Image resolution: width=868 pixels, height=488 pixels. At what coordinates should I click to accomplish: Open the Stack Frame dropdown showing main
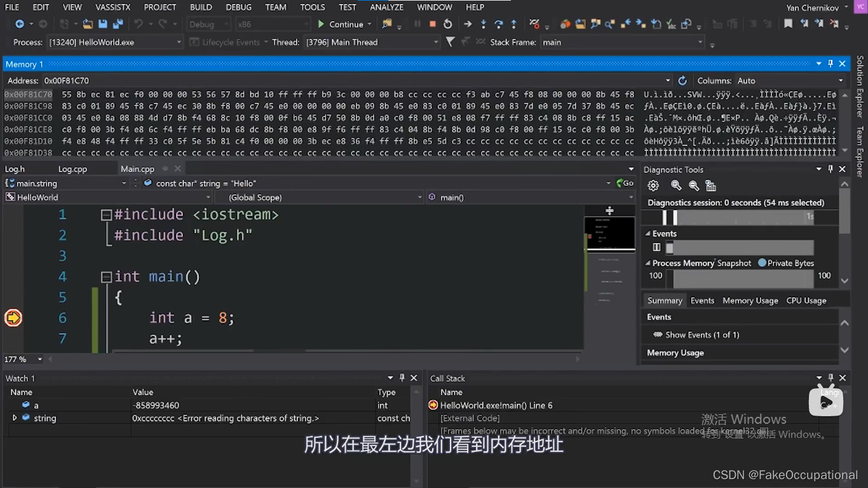coord(699,42)
